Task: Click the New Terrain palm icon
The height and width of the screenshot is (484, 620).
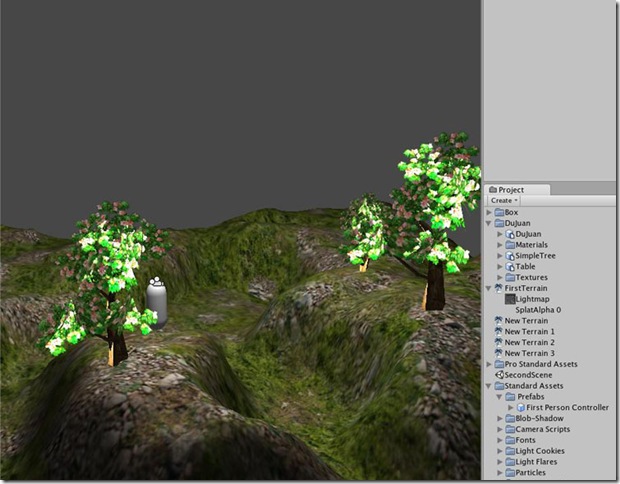Action: 499,321
